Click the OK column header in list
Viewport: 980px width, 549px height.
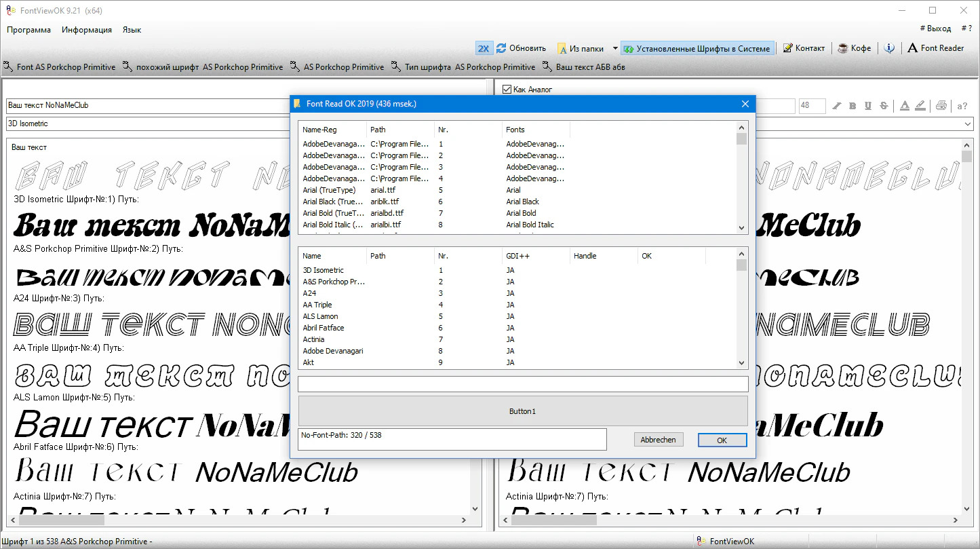[671, 256]
